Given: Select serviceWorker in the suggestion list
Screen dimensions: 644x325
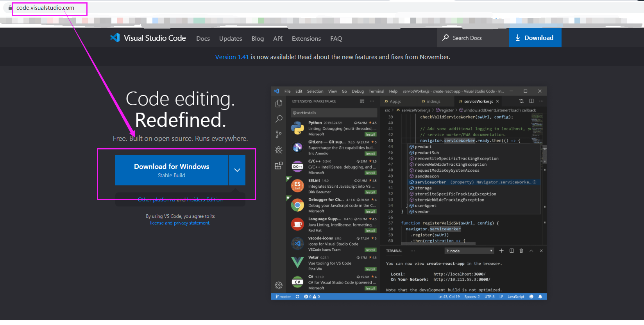Looking at the screenshot, I should tap(474, 182).
